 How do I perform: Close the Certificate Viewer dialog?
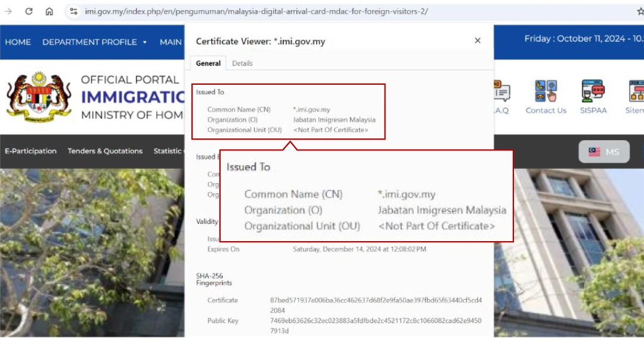point(477,41)
